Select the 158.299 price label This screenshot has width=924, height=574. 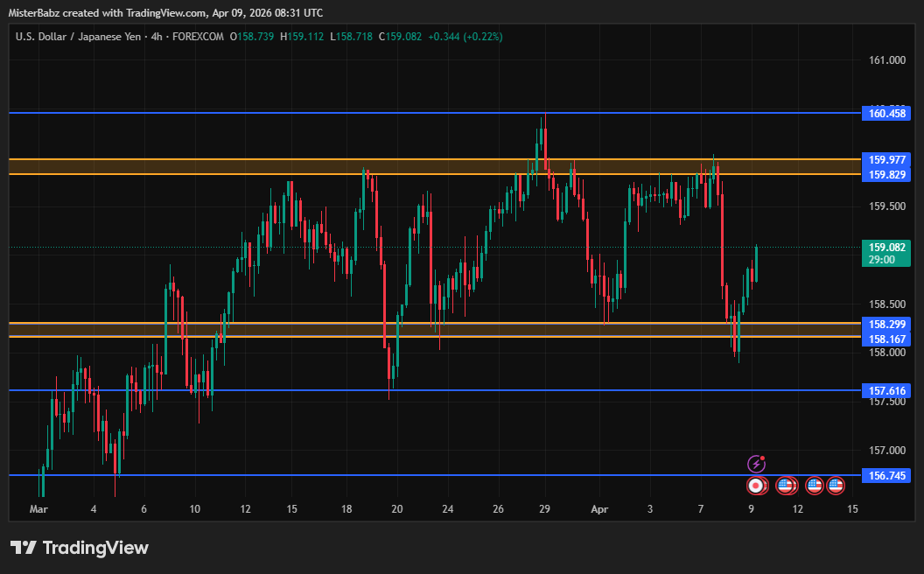click(x=886, y=324)
